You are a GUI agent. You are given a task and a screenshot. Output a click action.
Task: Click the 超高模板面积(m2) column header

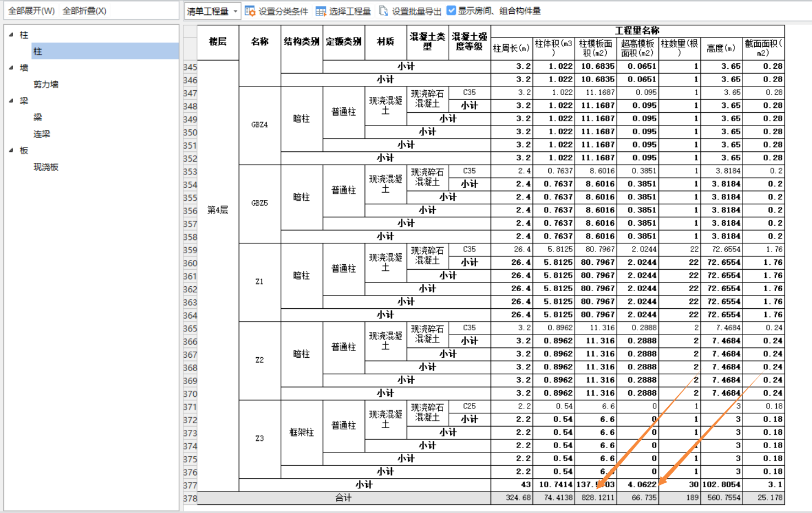point(637,48)
